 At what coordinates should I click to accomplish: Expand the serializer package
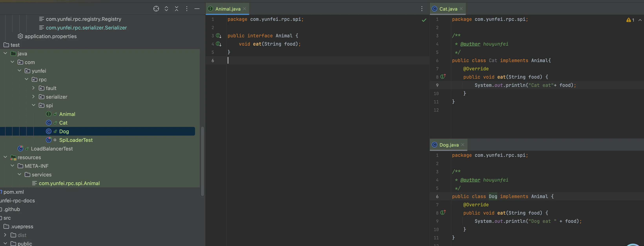pos(34,97)
